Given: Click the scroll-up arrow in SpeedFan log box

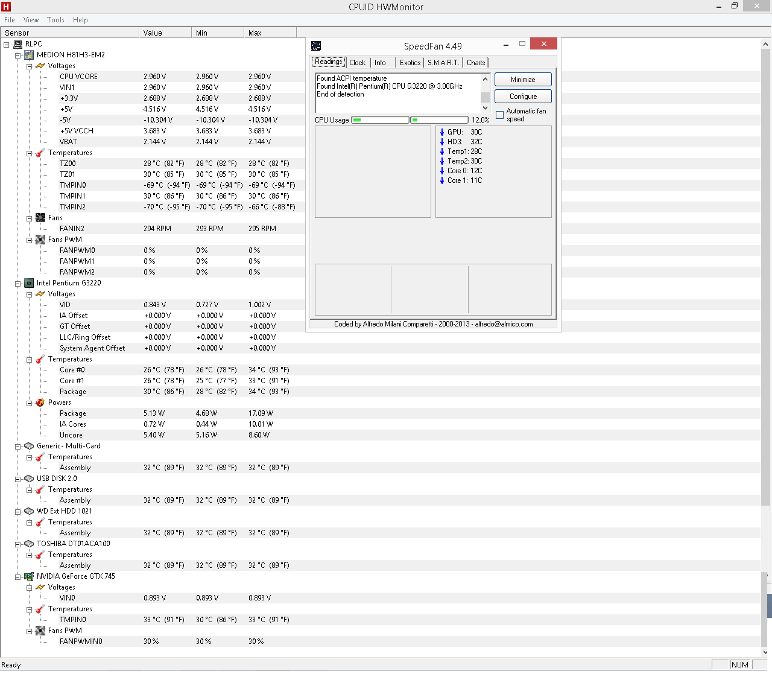Looking at the screenshot, I should click(485, 78).
